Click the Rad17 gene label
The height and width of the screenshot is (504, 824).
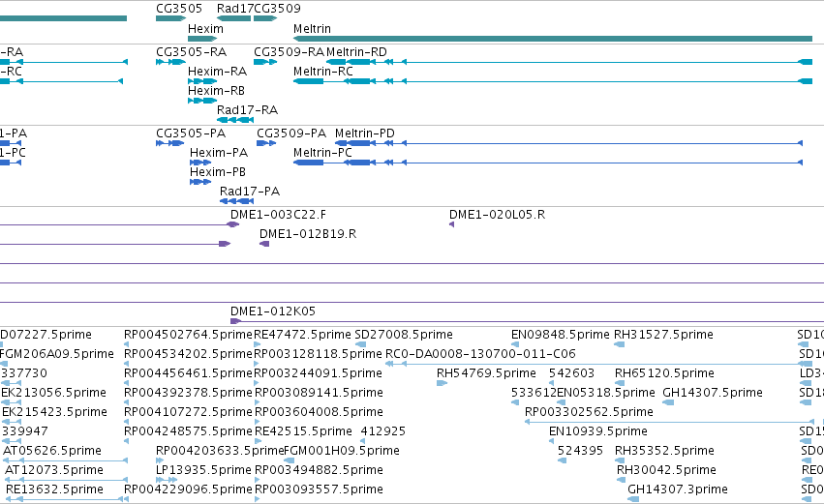click(235, 9)
